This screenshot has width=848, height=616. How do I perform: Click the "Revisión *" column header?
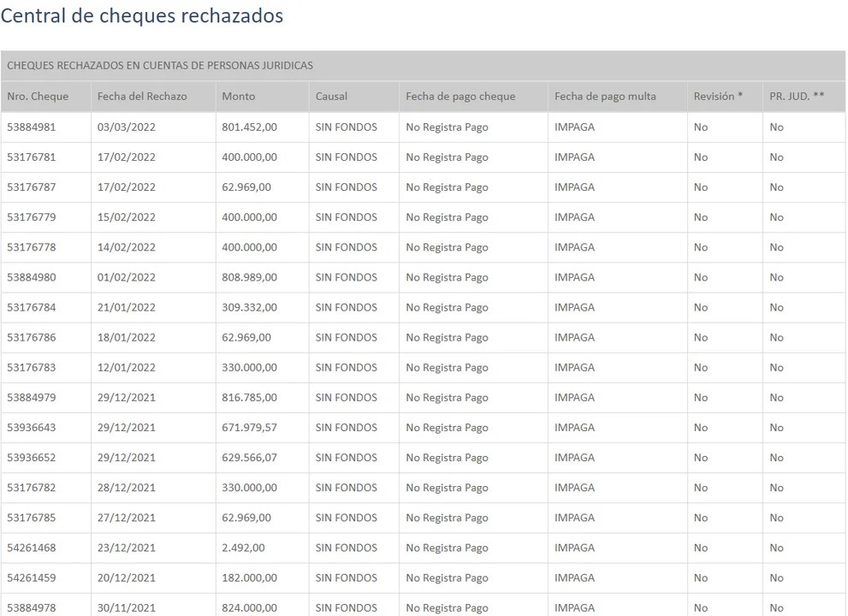[x=718, y=97]
